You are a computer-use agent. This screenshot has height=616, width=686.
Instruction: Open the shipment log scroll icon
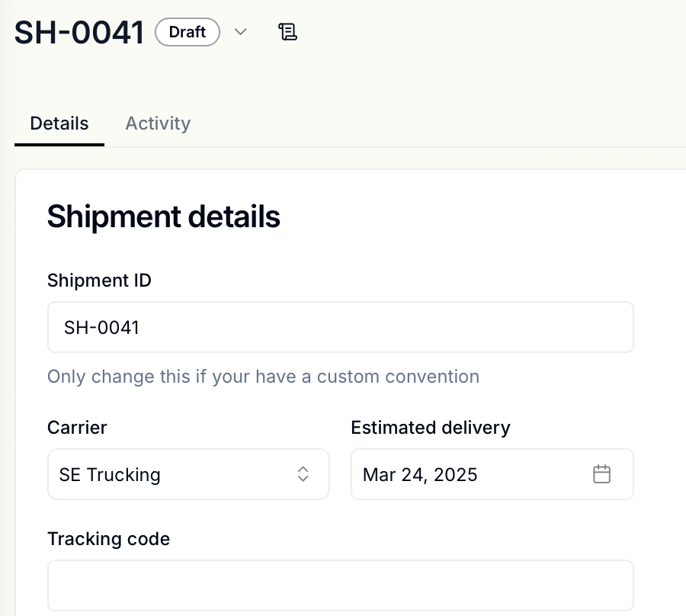point(287,32)
